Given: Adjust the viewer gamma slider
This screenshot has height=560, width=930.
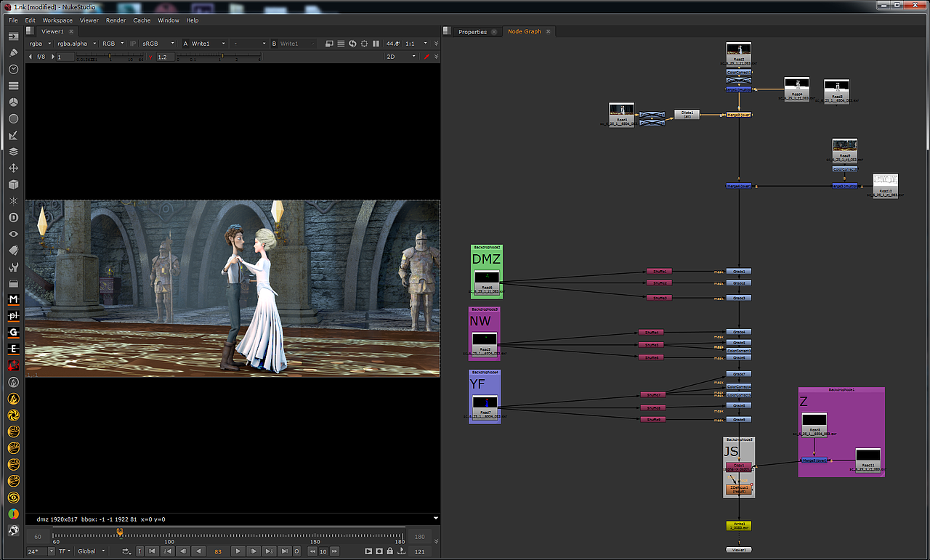Looking at the screenshot, I should tap(218, 57).
